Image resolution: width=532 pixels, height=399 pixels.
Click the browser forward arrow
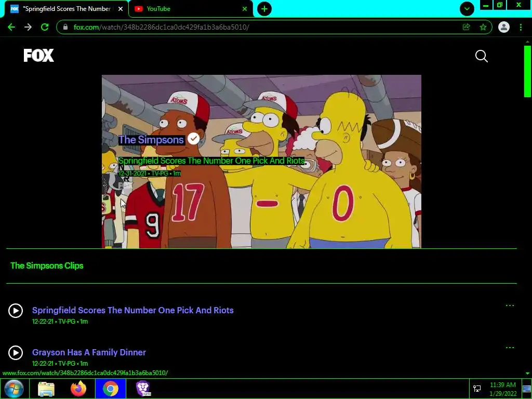[28, 27]
